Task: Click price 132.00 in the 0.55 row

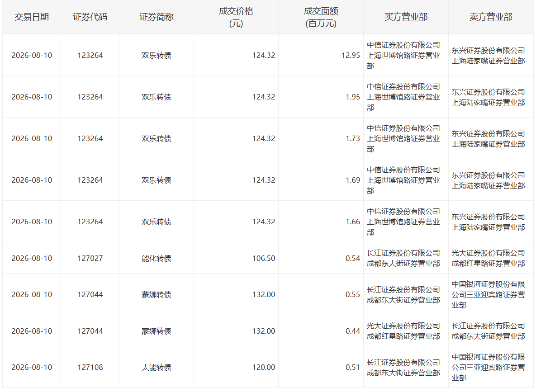Action: click(264, 295)
